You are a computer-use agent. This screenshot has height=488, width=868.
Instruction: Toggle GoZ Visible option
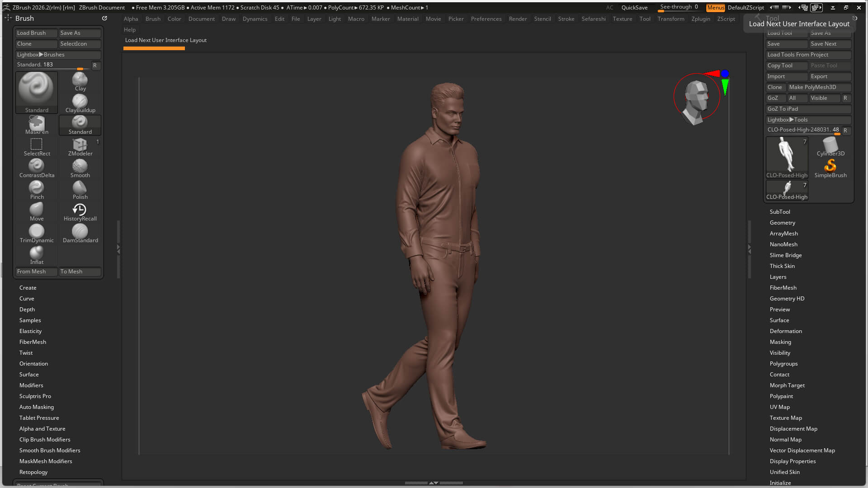pyautogui.click(x=825, y=98)
